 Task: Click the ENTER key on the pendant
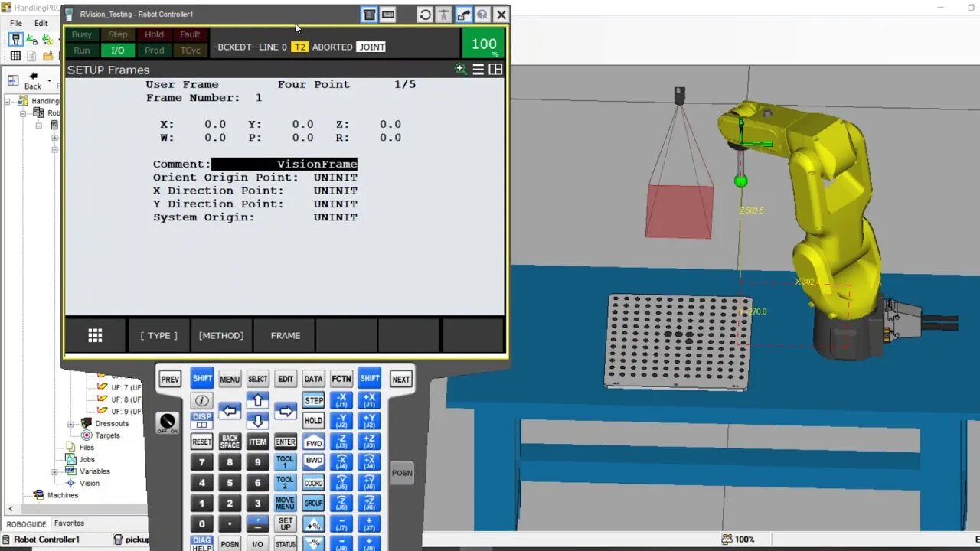[x=285, y=442]
